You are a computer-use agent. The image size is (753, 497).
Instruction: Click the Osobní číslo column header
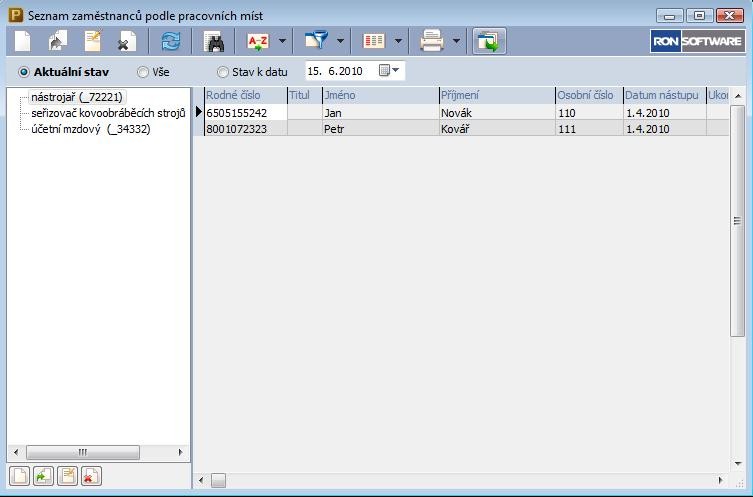click(x=589, y=95)
